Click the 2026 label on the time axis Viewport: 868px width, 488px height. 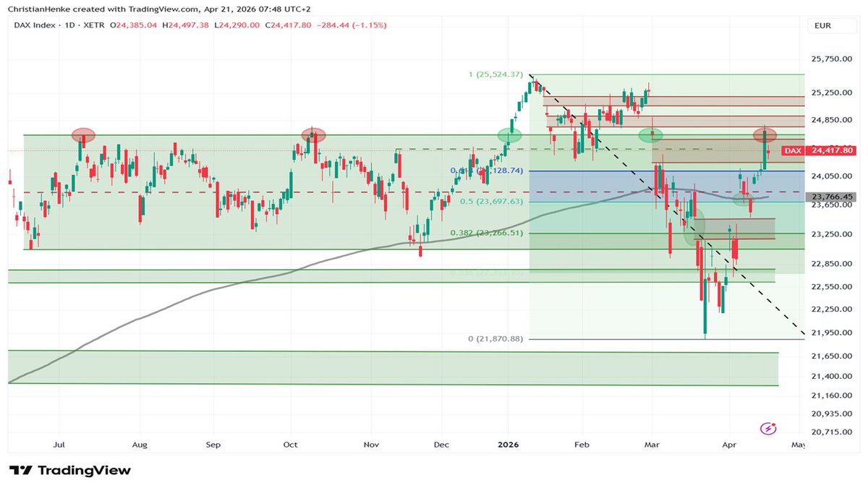coord(508,445)
